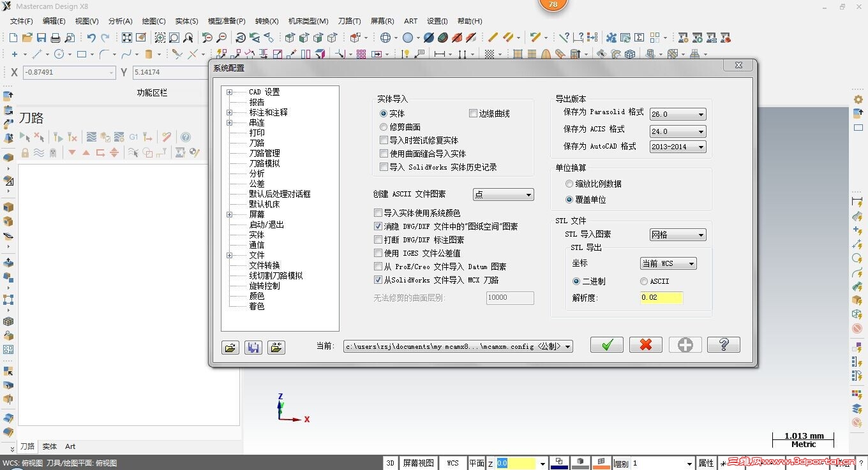Click the select-all-operations icon in 刀路 panel
The image size is (868, 470).
26,137
